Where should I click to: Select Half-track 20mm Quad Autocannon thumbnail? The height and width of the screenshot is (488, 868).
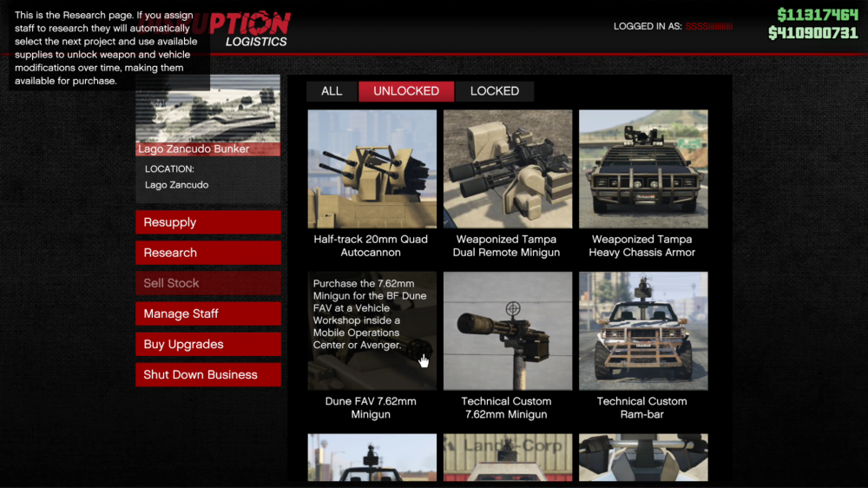(372, 169)
